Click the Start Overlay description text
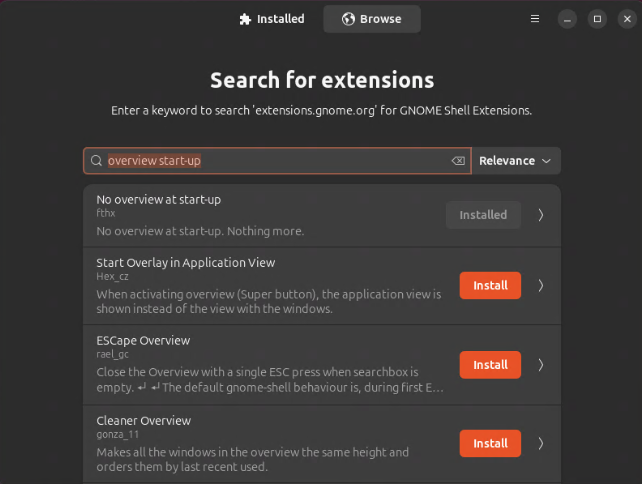The width and height of the screenshot is (642, 484). click(269, 301)
